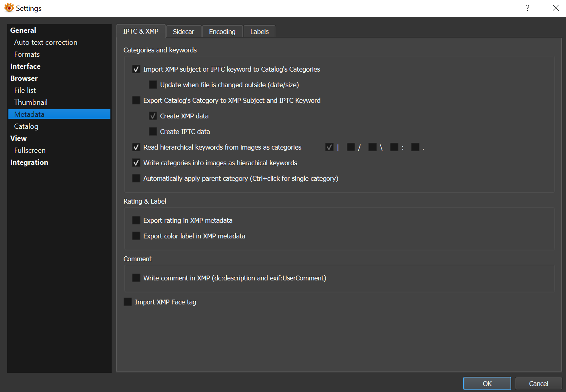Open the Encoding tab

point(222,32)
